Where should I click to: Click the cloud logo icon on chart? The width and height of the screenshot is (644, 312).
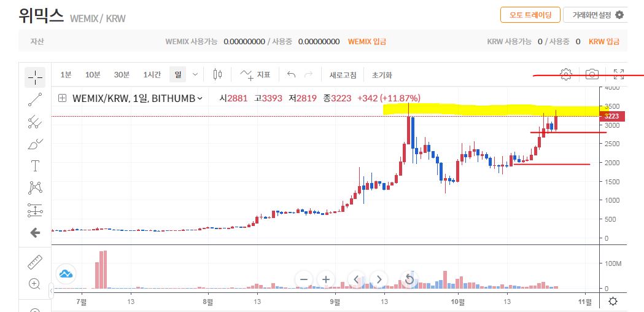click(x=66, y=273)
